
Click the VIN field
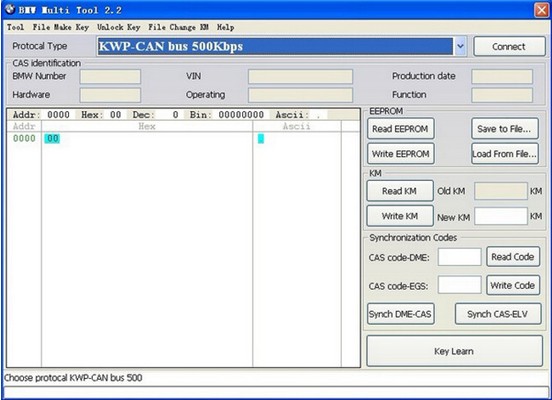(300, 76)
